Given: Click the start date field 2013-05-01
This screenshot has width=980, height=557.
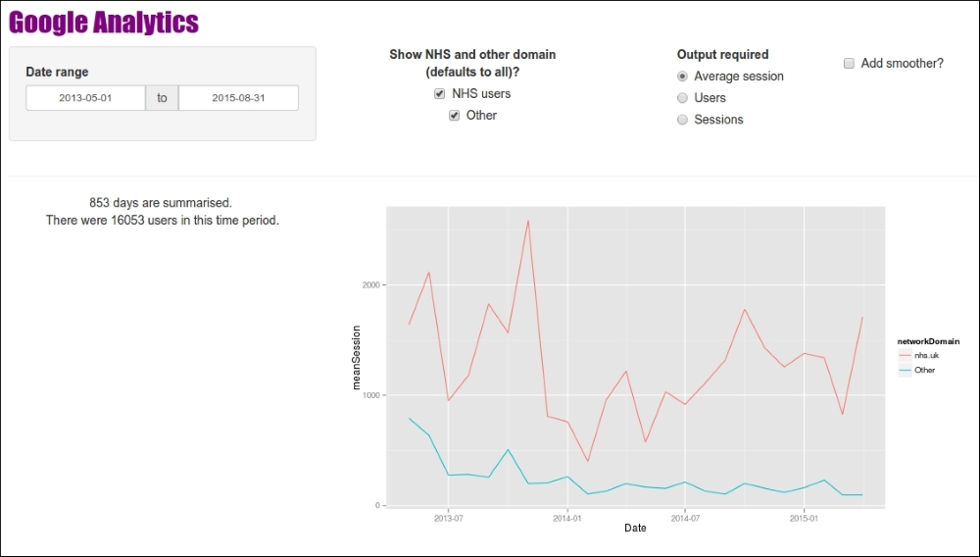Looking at the screenshot, I should click(x=85, y=98).
